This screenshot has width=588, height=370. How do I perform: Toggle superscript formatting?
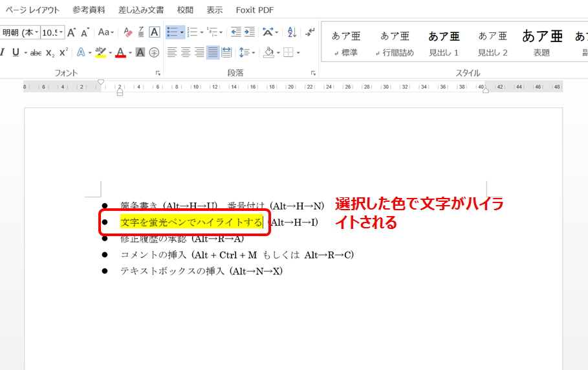[x=64, y=52]
